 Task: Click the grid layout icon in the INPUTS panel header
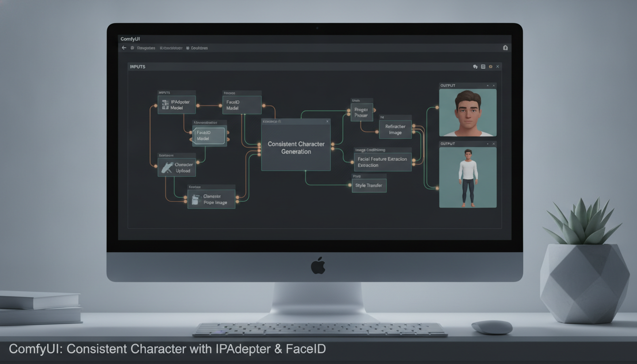[x=483, y=67]
